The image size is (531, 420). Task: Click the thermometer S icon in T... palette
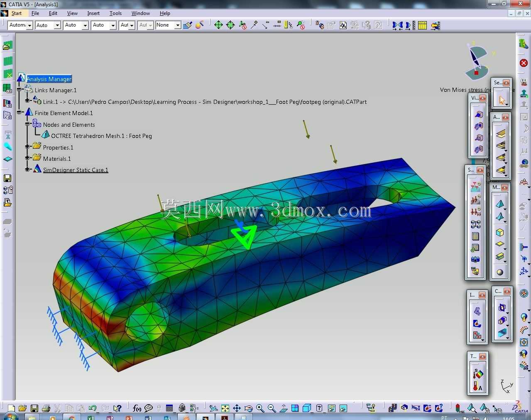click(477, 374)
